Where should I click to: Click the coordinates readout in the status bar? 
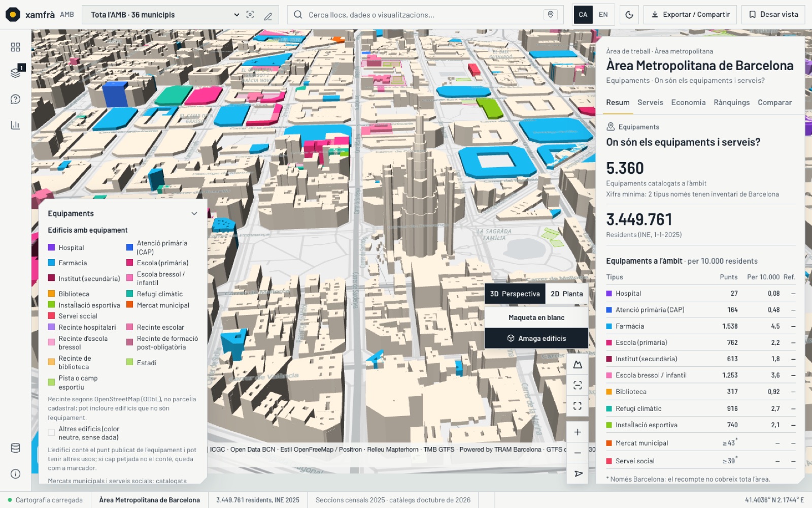pyautogui.click(x=774, y=500)
